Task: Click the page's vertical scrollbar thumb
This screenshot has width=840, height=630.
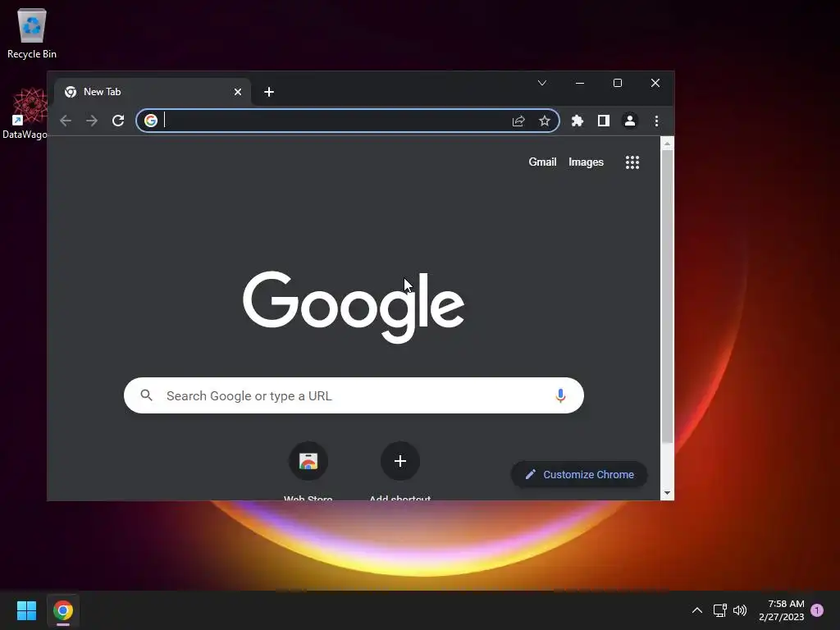Action: [x=667, y=296]
